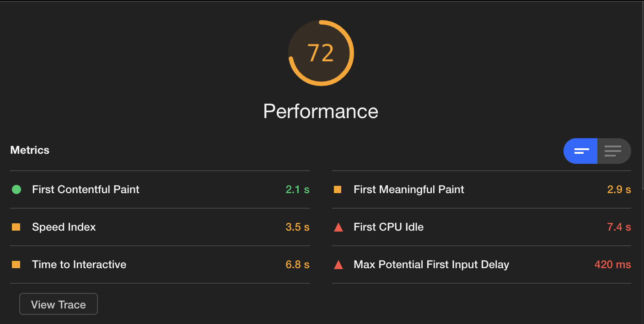Select the Max Potential First Input Delay label
Viewport: 644px width, 324px height.
(x=431, y=265)
